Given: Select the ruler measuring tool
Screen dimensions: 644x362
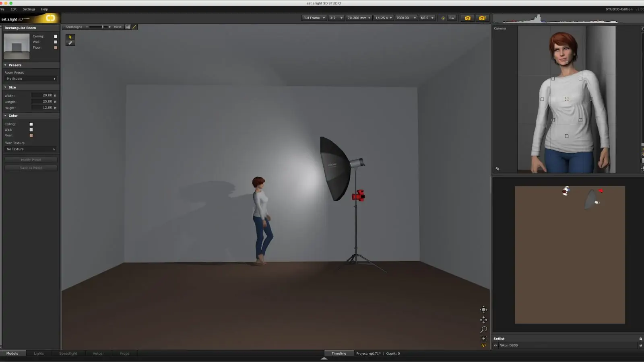Looking at the screenshot, I should point(70,43).
